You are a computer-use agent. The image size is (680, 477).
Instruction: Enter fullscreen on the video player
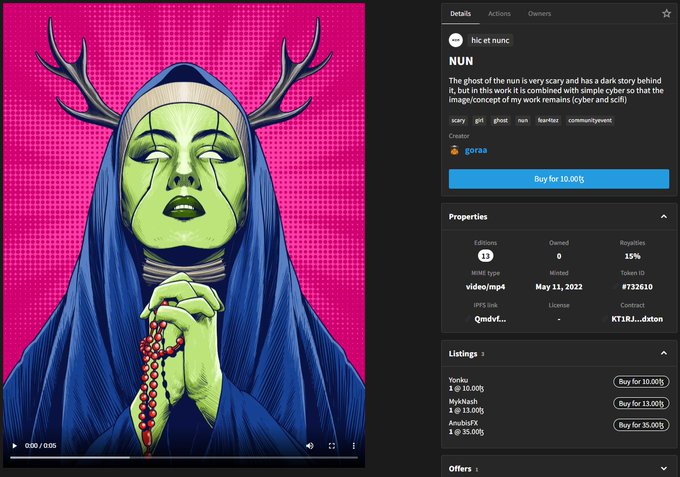(x=332, y=446)
